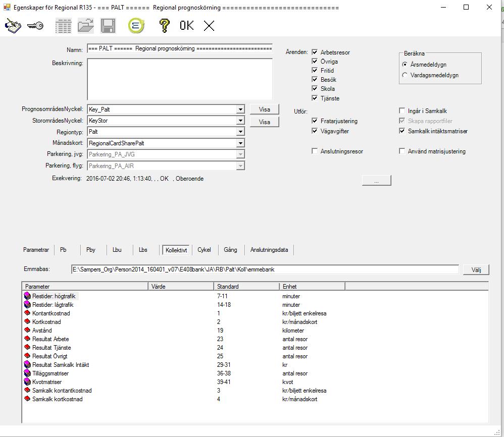This screenshot has height=437, width=504.
Task: Confirm with the OK toolbar icon
Action: point(187,26)
